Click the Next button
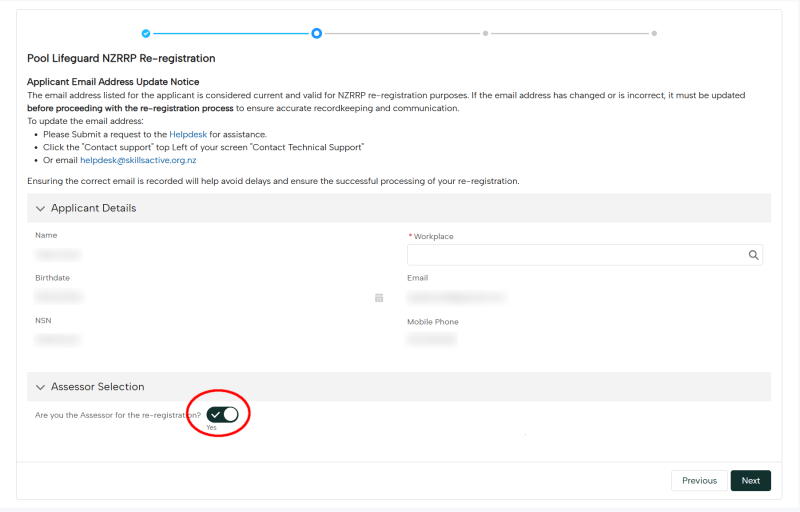Viewport: 800px width, 512px height. 751,480
